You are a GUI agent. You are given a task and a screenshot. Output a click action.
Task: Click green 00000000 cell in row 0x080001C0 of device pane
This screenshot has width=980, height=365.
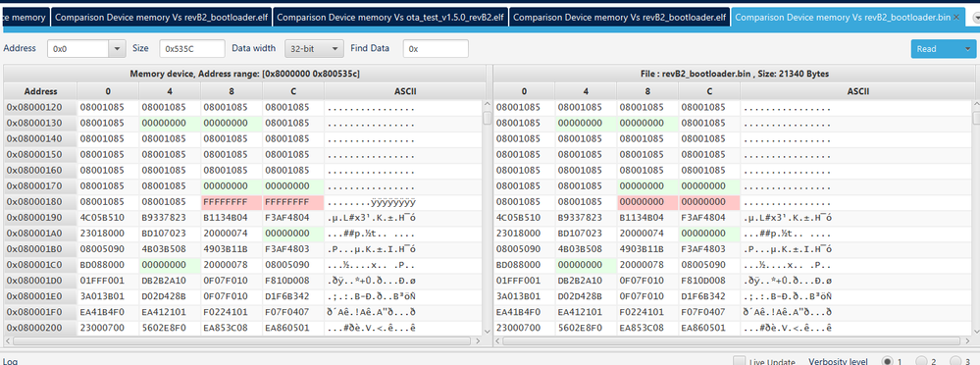click(x=170, y=264)
